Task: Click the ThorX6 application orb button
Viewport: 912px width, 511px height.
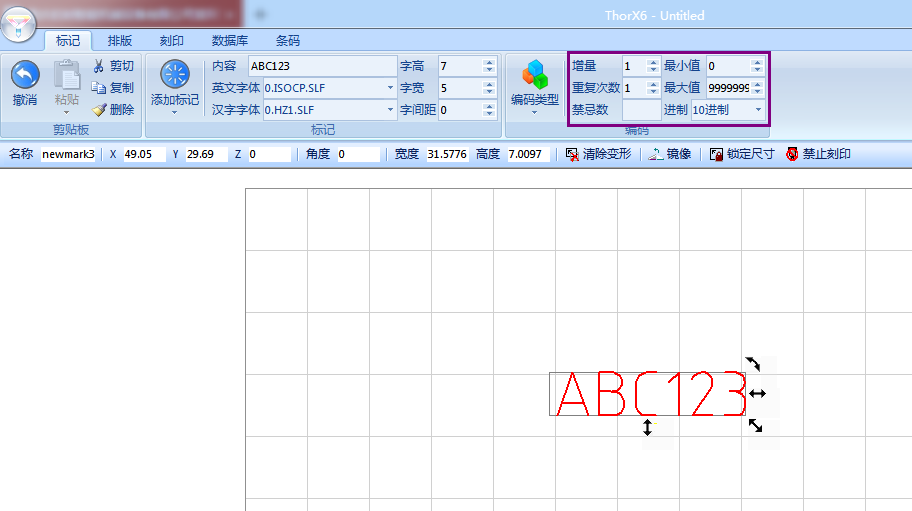Action: (x=18, y=20)
